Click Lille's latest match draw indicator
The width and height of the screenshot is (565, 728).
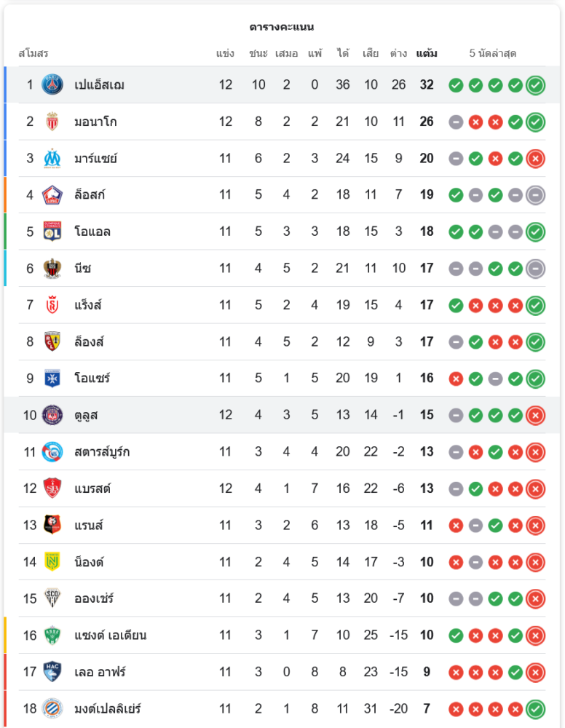[535, 194]
